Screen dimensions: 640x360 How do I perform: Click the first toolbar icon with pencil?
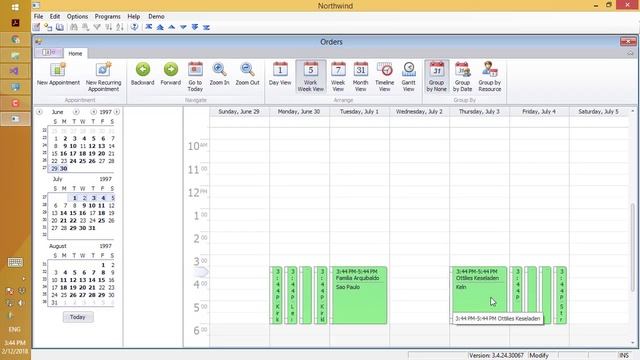pos(37,27)
